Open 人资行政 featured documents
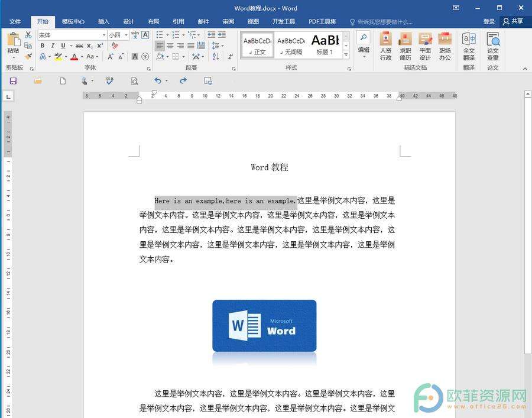Image resolution: width=532 pixels, height=418 pixels. coord(386,46)
